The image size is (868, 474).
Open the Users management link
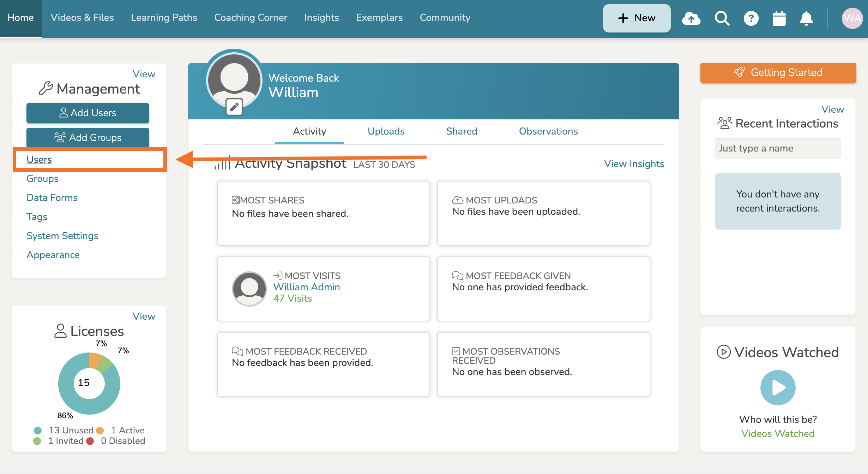coord(39,160)
